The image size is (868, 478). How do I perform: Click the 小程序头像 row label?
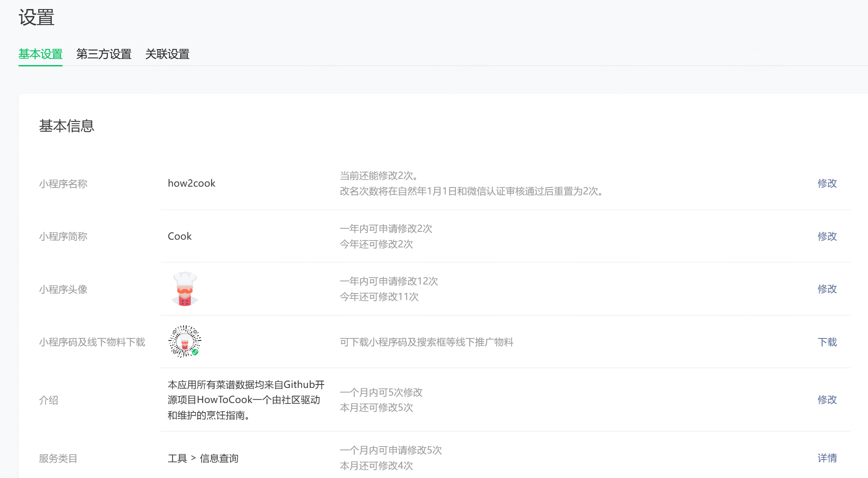(63, 289)
